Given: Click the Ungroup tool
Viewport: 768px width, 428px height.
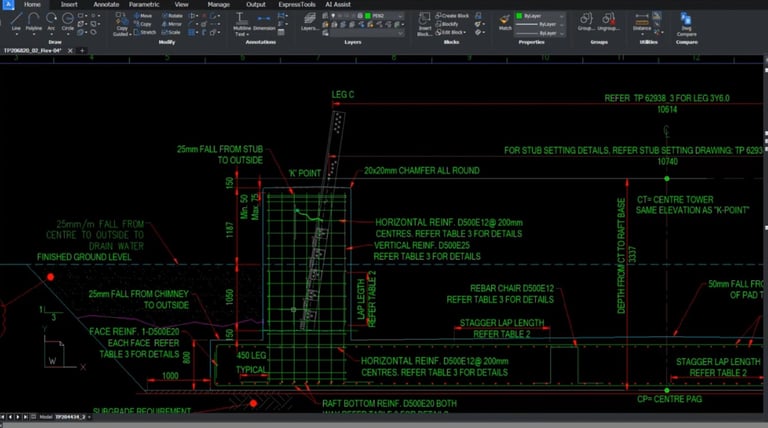Looking at the screenshot, I should coord(608,22).
